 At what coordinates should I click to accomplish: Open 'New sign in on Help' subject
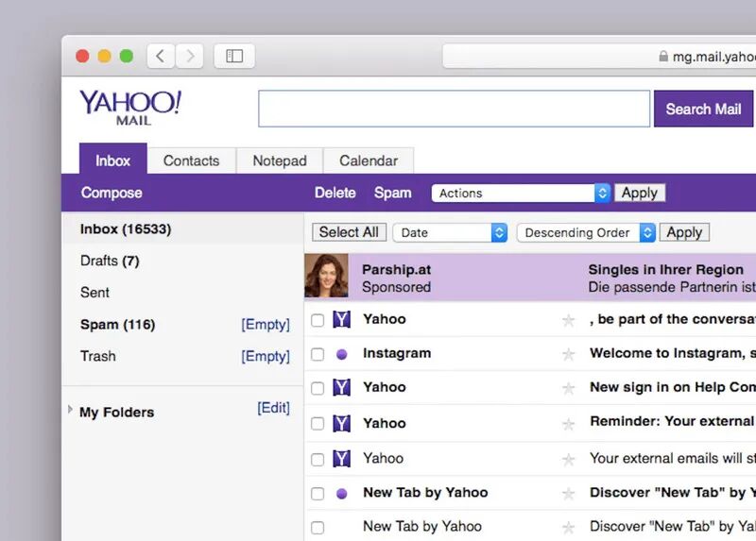coord(673,387)
